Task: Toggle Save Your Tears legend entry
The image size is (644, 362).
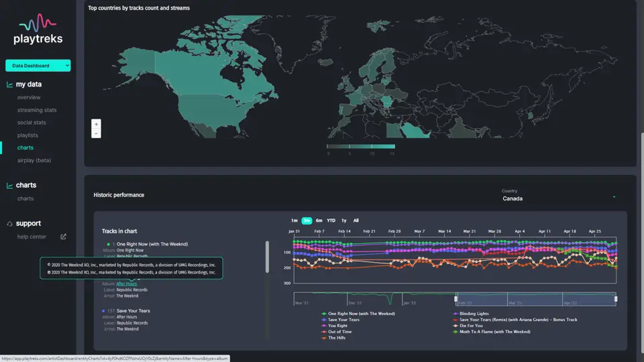Action: click(341, 320)
